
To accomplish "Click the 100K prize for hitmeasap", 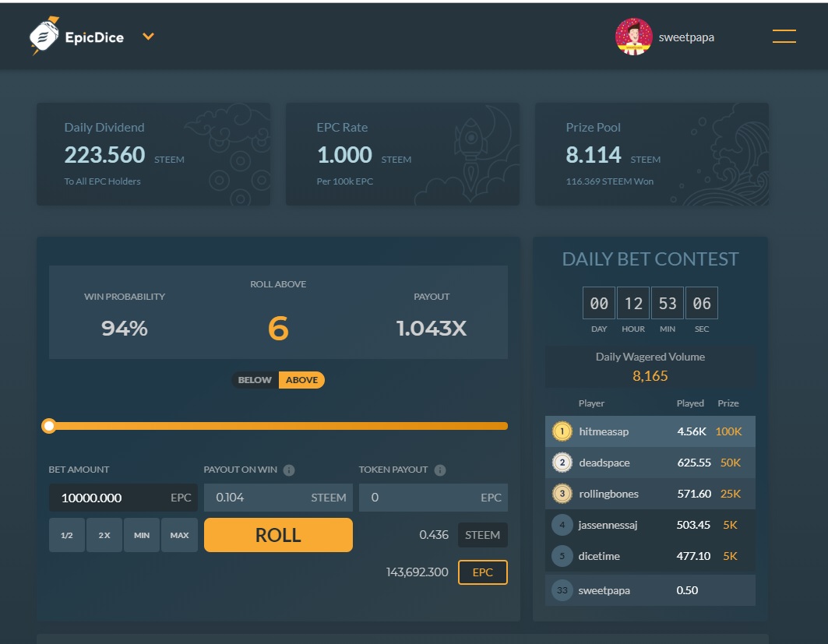I will tap(729, 431).
